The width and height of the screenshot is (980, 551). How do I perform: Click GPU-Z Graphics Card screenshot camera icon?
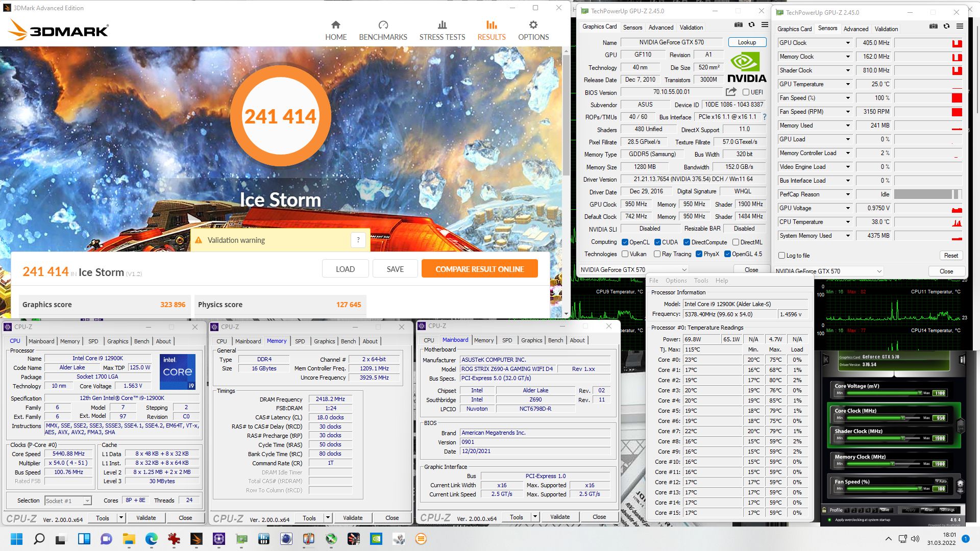tap(738, 24)
